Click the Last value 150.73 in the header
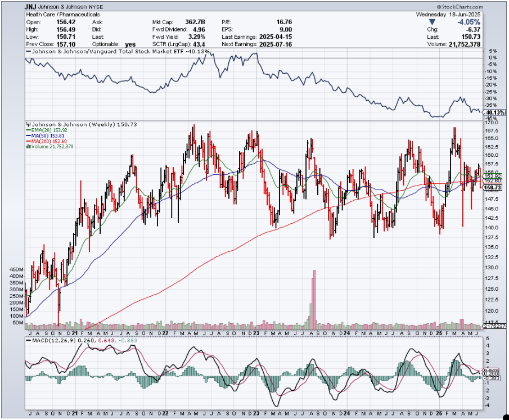The image size is (509, 420). (471, 37)
